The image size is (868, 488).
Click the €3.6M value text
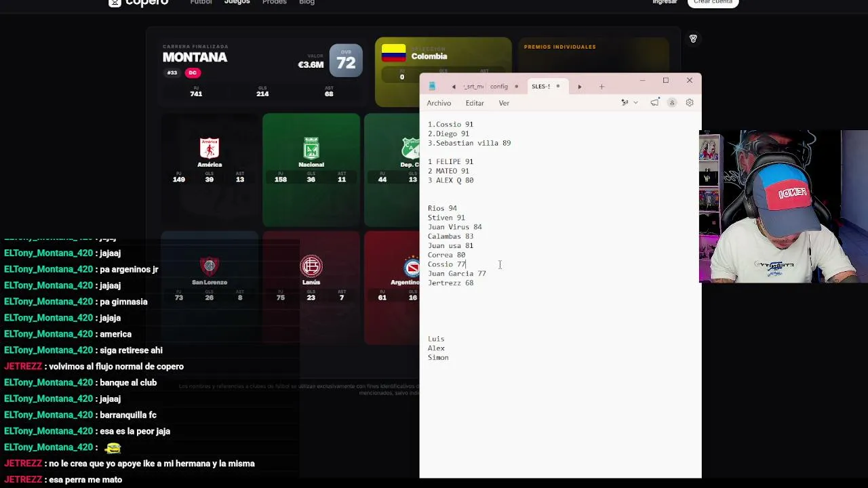[311, 65]
